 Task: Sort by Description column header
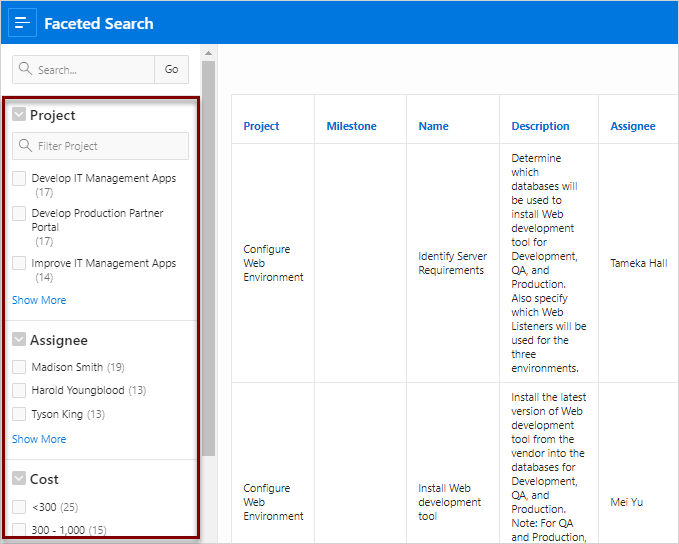540,126
